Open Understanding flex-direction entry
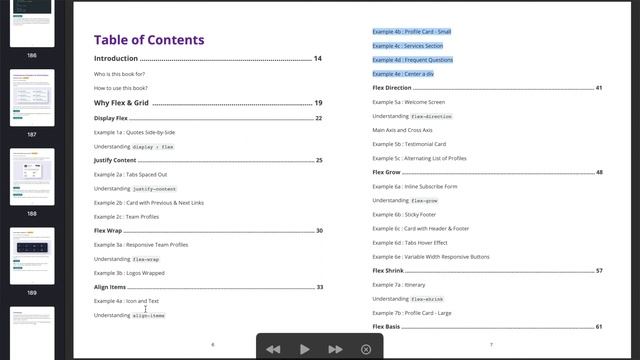The width and height of the screenshot is (640, 360). coord(412,116)
